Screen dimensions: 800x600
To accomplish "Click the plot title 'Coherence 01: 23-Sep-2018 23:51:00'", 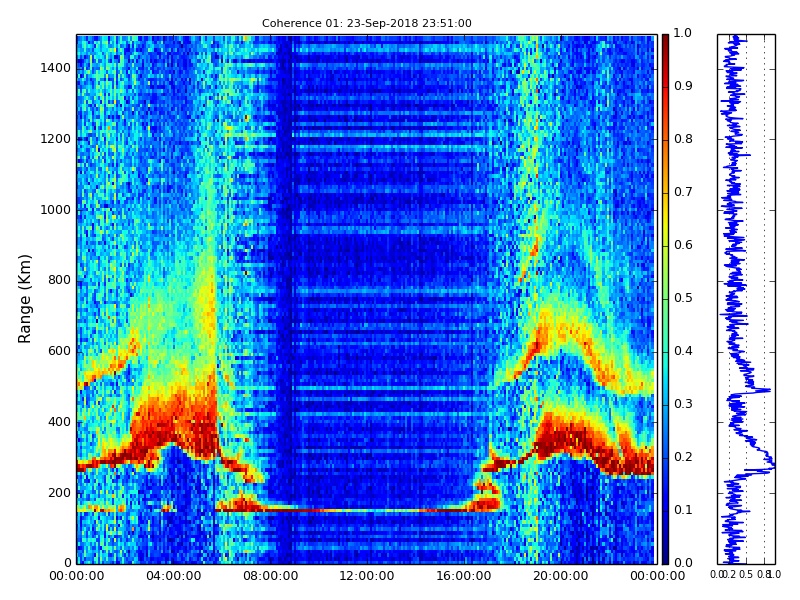I will [366, 23].
